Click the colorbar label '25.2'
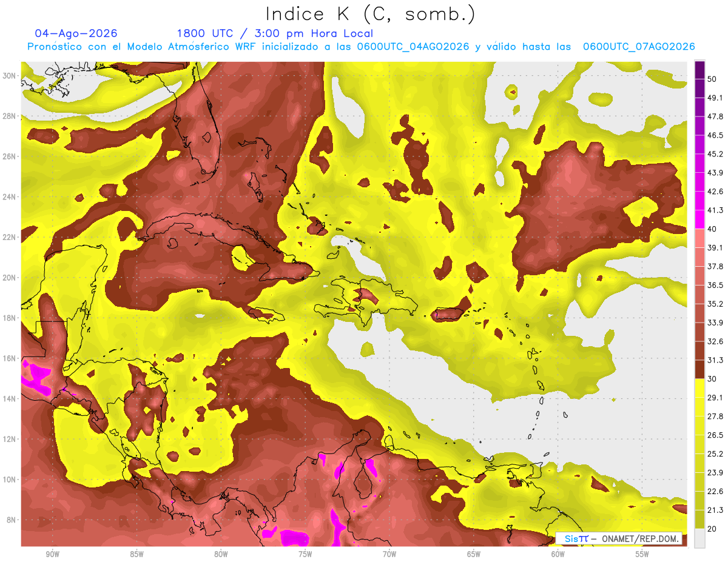728x562 pixels. (715, 454)
